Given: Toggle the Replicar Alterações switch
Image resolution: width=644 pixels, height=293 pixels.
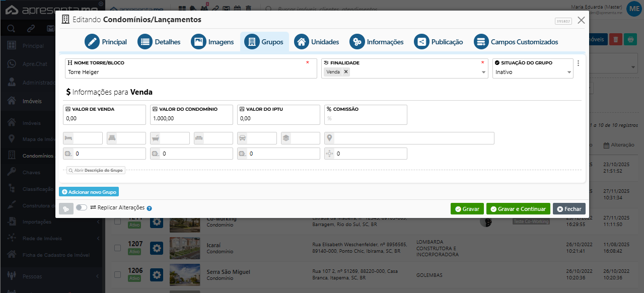Looking at the screenshot, I should pos(82,207).
